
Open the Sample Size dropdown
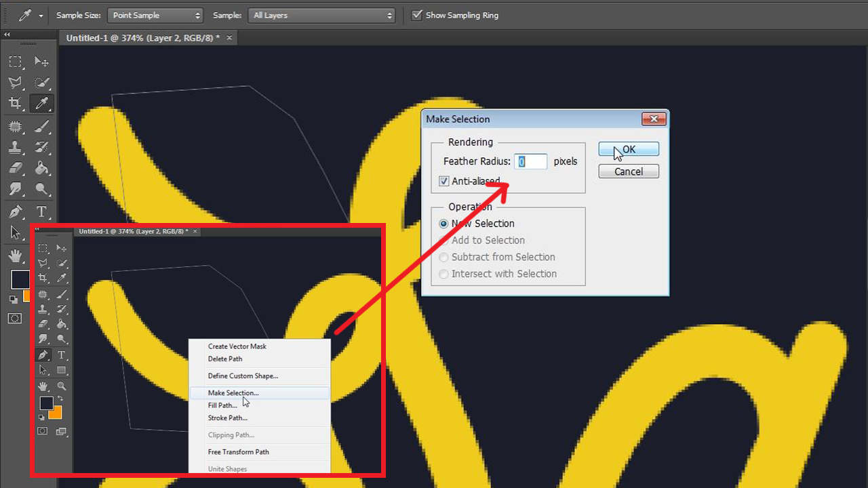(155, 15)
